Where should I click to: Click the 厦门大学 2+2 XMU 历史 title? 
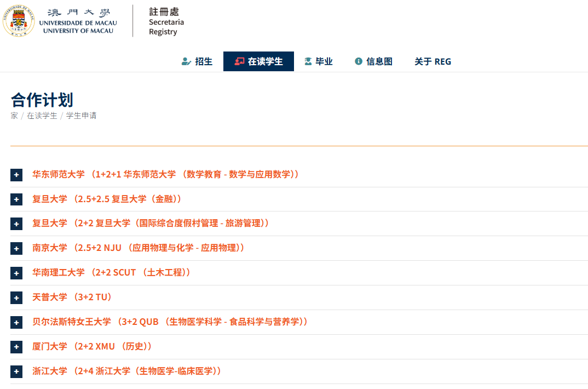pos(92,346)
